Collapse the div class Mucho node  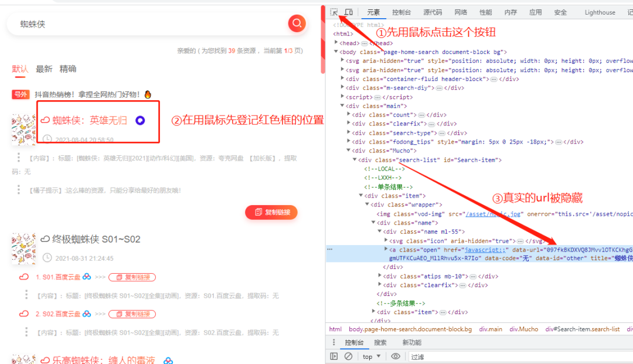click(x=349, y=150)
